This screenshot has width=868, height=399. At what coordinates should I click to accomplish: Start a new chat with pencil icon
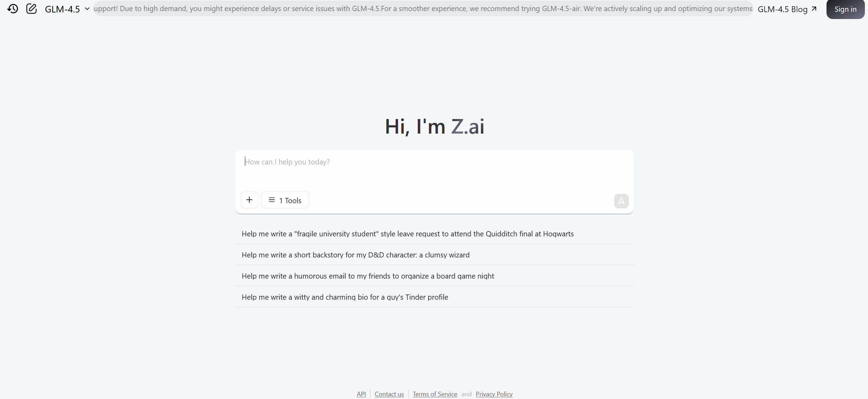31,9
